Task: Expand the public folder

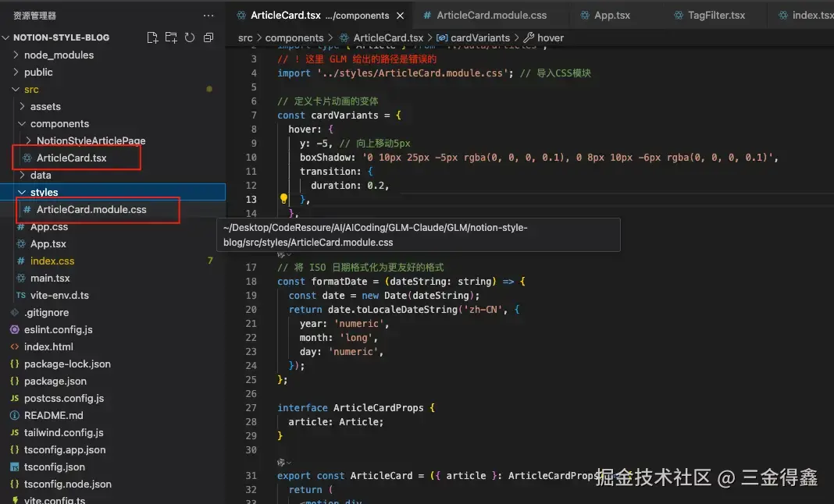Action: (x=38, y=72)
